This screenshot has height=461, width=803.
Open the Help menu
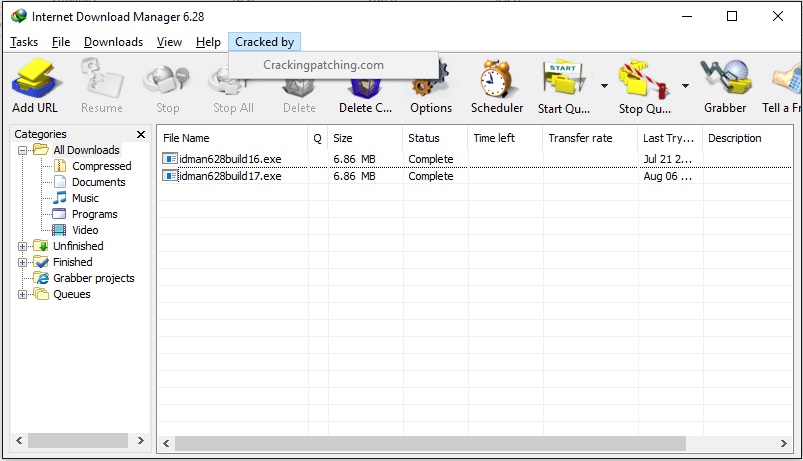coord(208,42)
